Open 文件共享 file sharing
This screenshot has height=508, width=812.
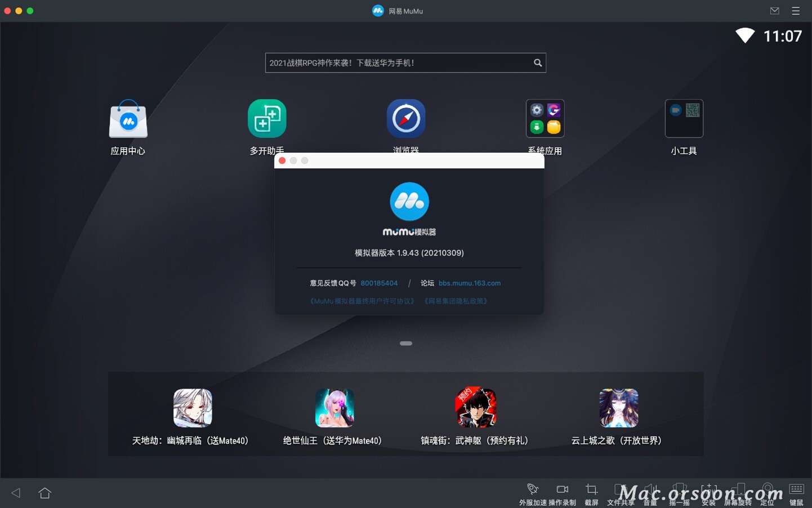click(621, 493)
